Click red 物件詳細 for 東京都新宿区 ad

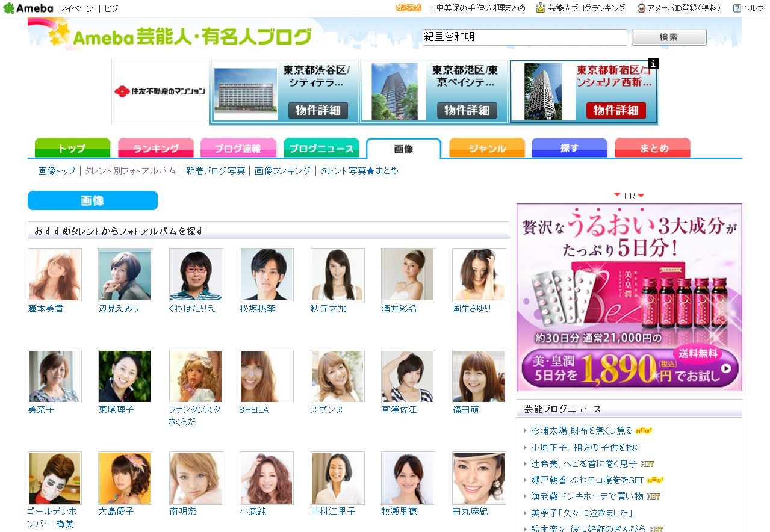616,110
